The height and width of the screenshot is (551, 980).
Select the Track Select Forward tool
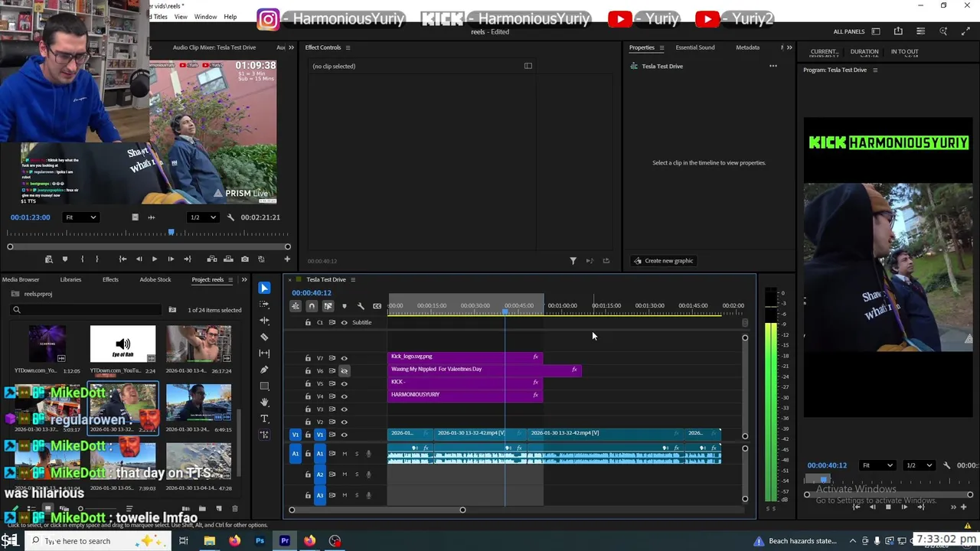tap(264, 305)
